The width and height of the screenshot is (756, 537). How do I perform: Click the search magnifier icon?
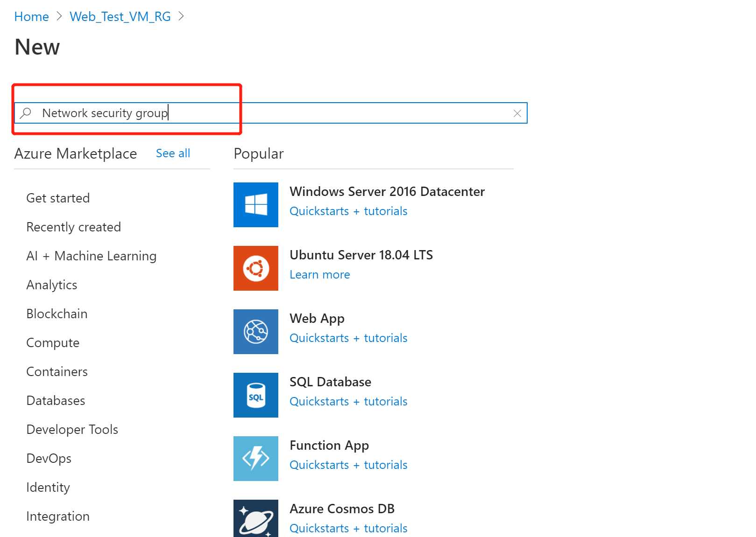click(x=26, y=113)
